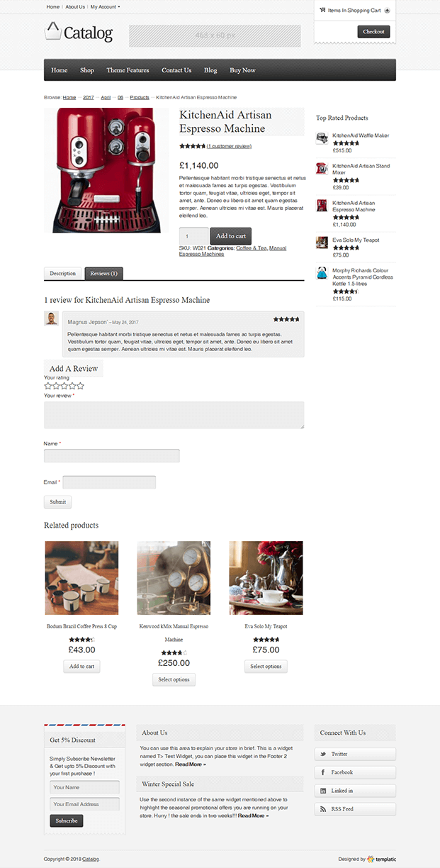Viewport: 440px width, 868px height.
Task: Click the Twitter bird icon
Action: tap(323, 754)
